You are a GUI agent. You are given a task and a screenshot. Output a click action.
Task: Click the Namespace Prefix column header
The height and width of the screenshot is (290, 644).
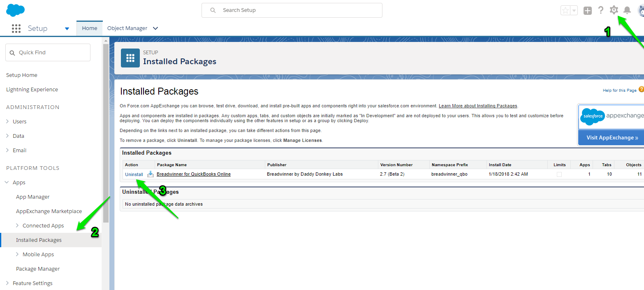click(450, 165)
